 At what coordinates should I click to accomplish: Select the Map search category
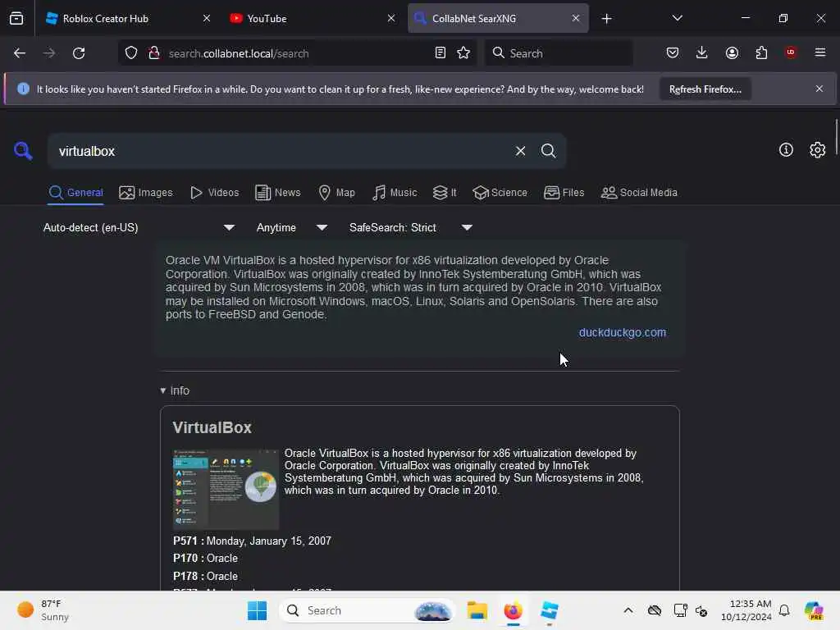click(336, 192)
